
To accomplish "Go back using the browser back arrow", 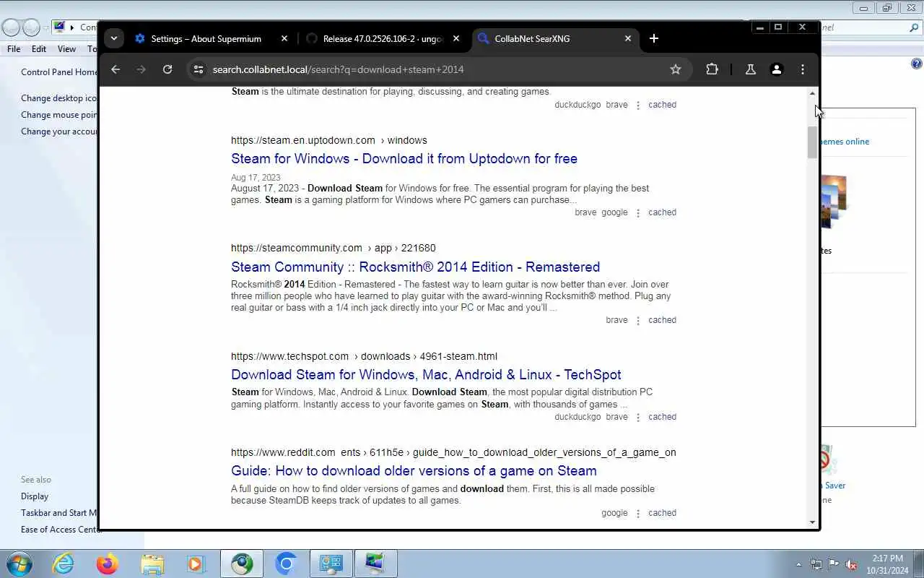I will [x=115, y=69].
